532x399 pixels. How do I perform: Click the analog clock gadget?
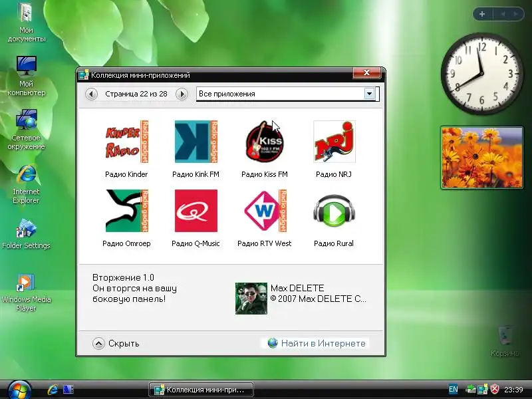coord(481,74)
